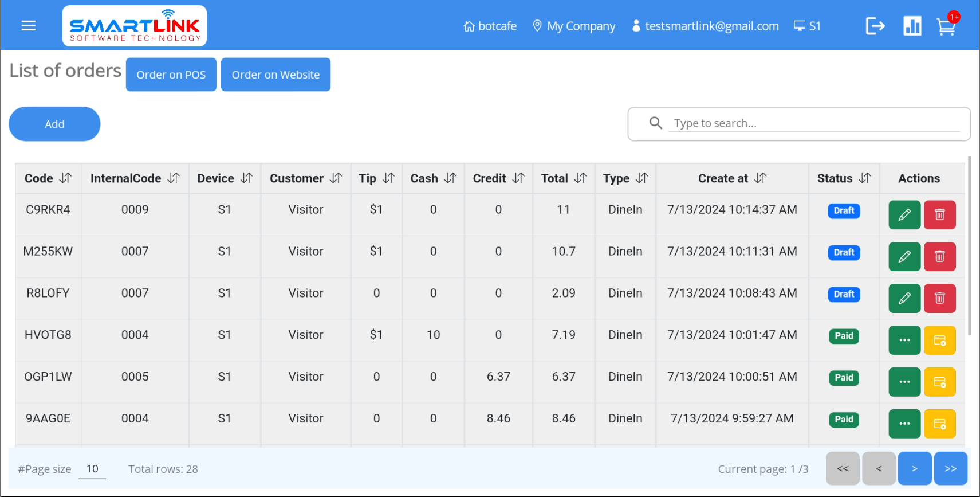The height and width of the screenshot is (497, 980).
Task: Sort orders by Status column
Action: [865, 178]
